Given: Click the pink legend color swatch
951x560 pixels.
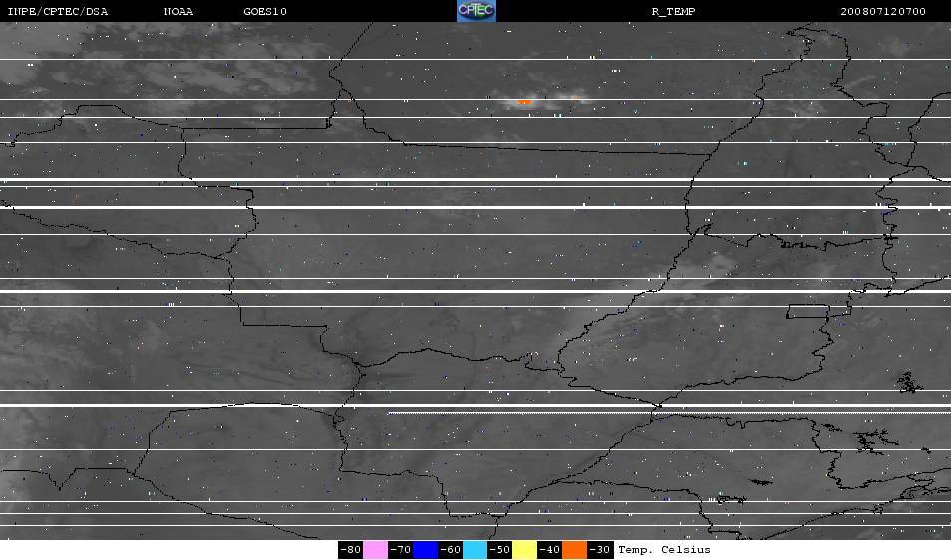Looking at the screenshot, I should click(x=376, y=550).
